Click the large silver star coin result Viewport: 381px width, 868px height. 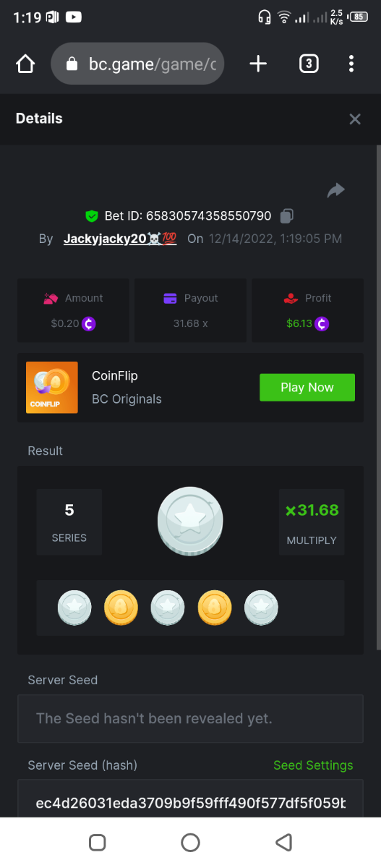pyautogui.click(x=190, y=521)
